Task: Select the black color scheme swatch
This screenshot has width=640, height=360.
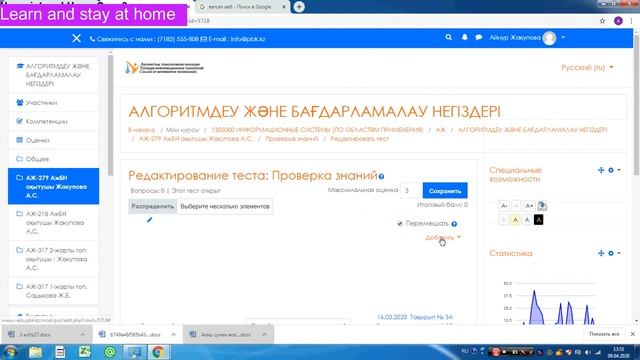Action: (538, 220)
